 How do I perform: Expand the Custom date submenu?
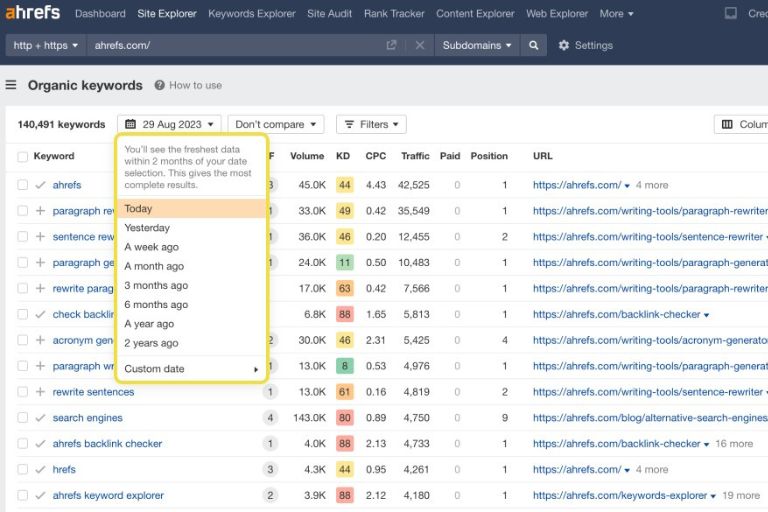click(x=191, y=369)
